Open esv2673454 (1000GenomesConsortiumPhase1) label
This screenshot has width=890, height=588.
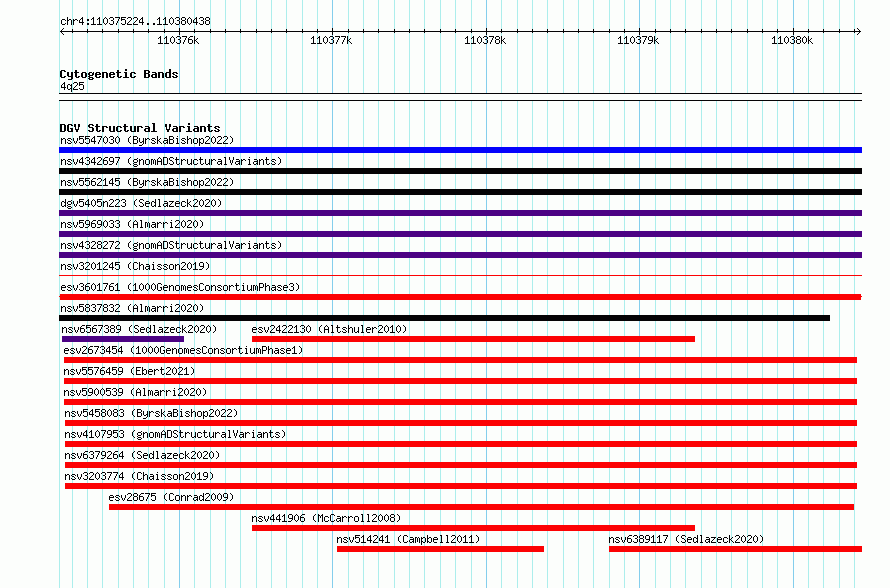183,350
